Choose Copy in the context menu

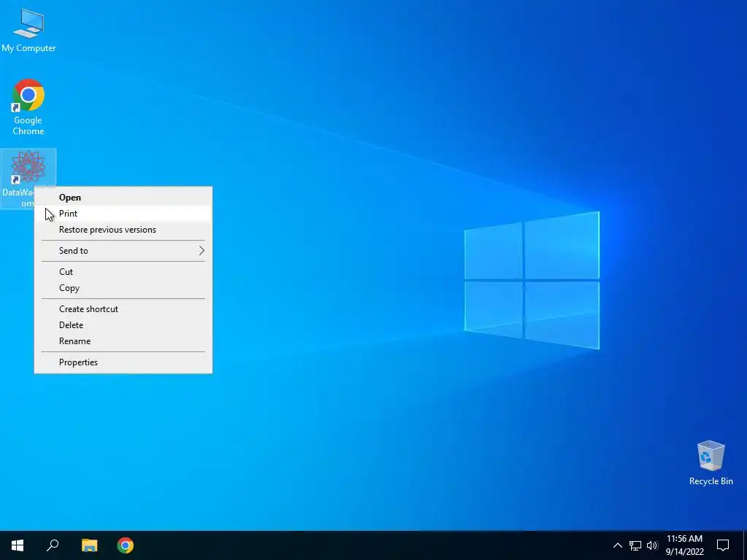point(123,287)
